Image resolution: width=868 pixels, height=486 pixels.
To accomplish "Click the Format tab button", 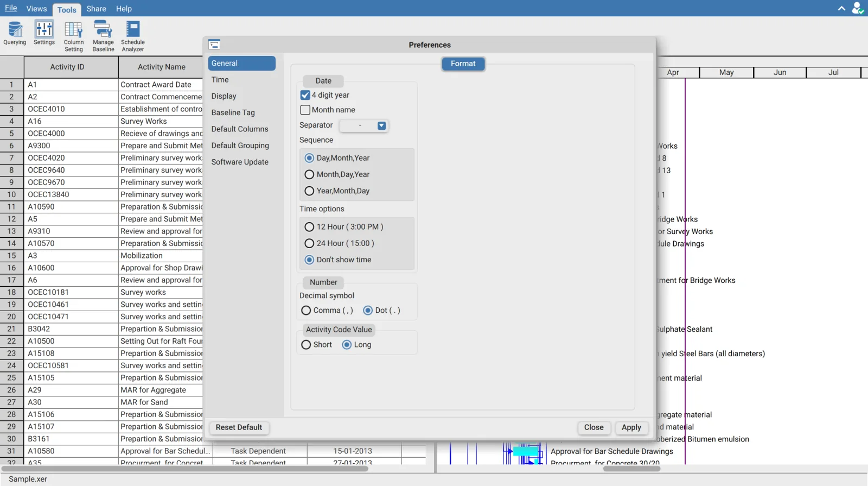I will click(x=463, y=64).
